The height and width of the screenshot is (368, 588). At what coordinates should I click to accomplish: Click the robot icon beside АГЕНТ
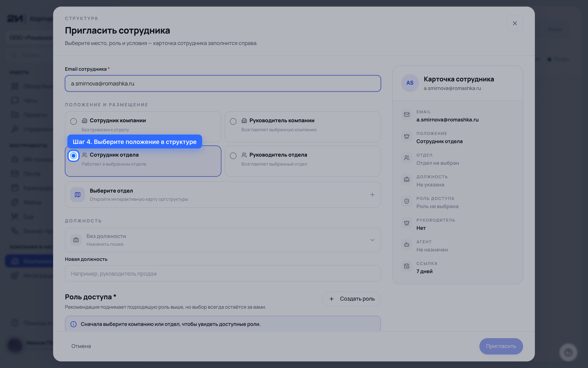pos(407,244)
